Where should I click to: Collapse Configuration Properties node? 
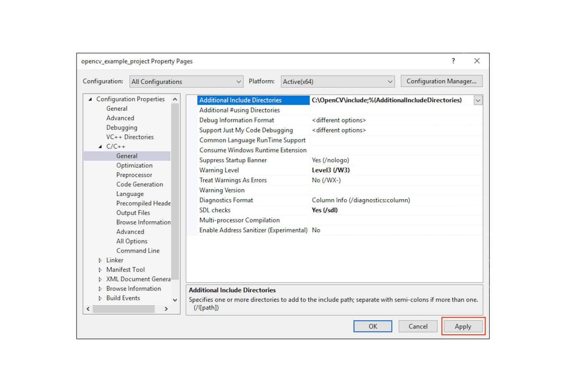coord(90,99)
